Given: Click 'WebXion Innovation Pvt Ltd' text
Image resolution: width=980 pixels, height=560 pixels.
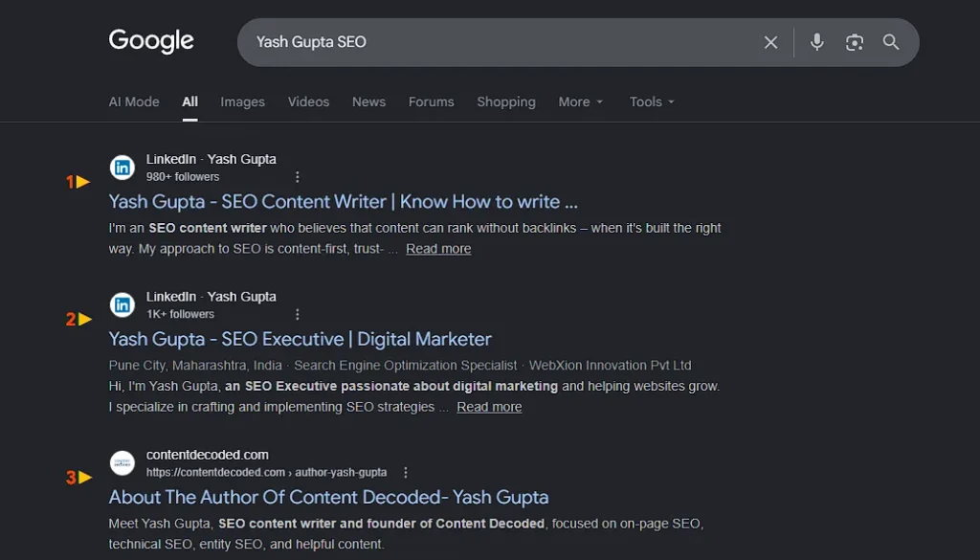Looking at the screenshot, I should coord(610,365).
